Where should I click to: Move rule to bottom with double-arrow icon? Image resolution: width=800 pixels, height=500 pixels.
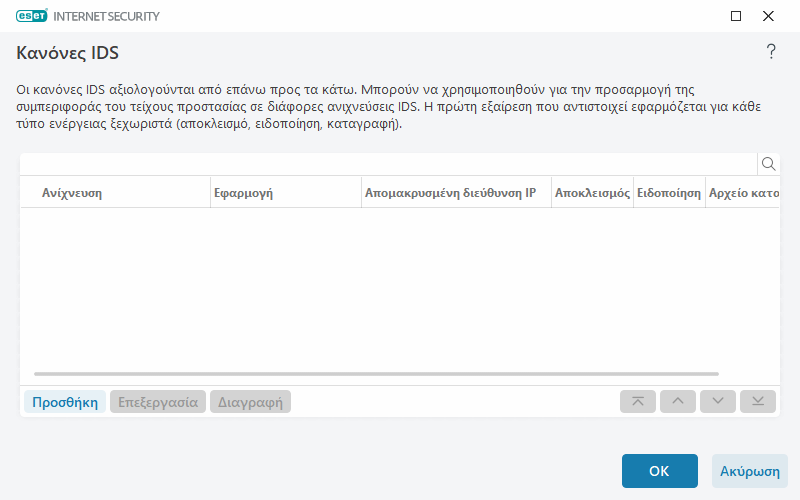(758, 402)
